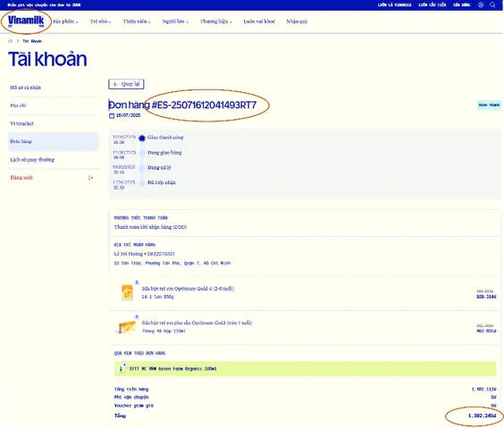Image resolution: width=504 pixels, height=428 pixels.
Task: Click the calendar icon under the order number
Action: (112, 115)
